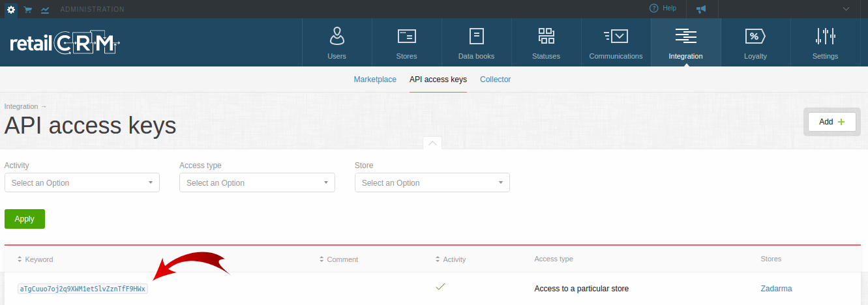
Task: Open the administration gear icon
Action: coord(11,9)
